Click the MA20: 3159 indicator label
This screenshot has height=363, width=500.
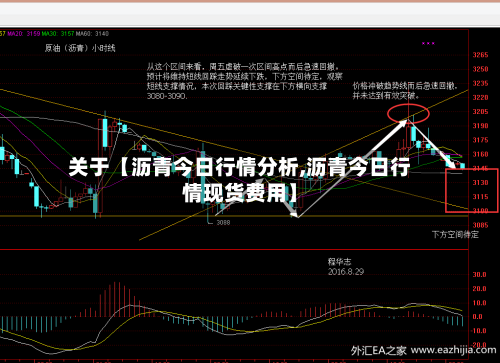click(24, 34)
